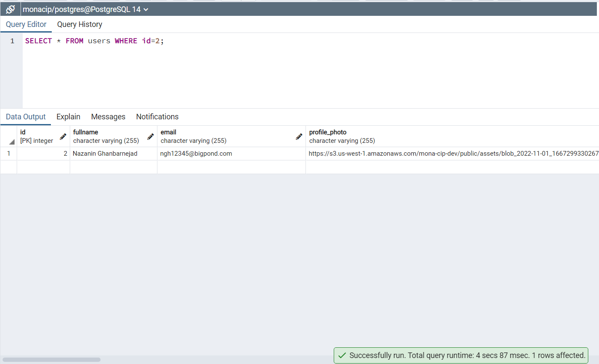Click the horizontal scrollbar at the bottom
599x364 pixels.
tap(51, 360)
